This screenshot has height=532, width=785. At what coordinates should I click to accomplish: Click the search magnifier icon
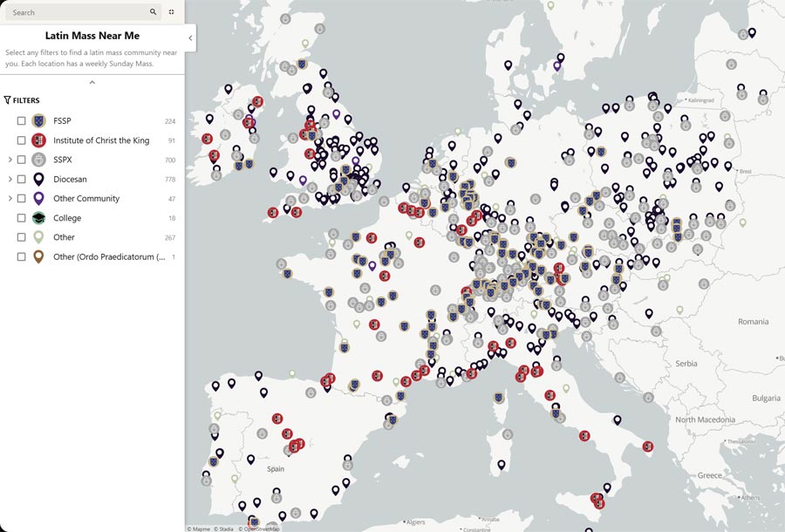(x=154, y=12)
